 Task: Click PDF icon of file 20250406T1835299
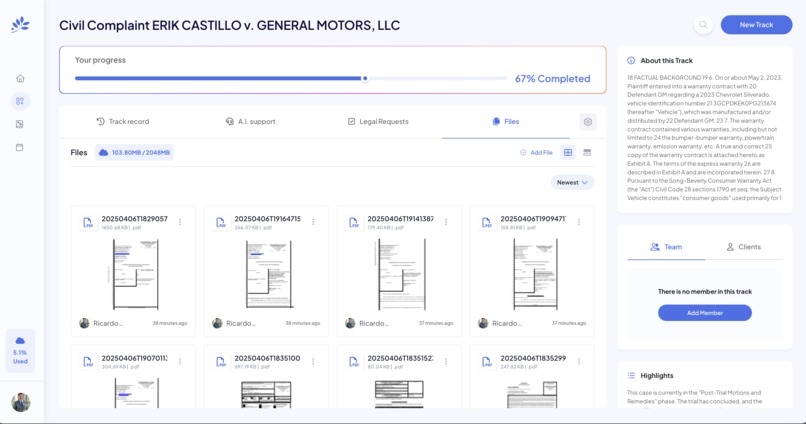tap(486, 362)
